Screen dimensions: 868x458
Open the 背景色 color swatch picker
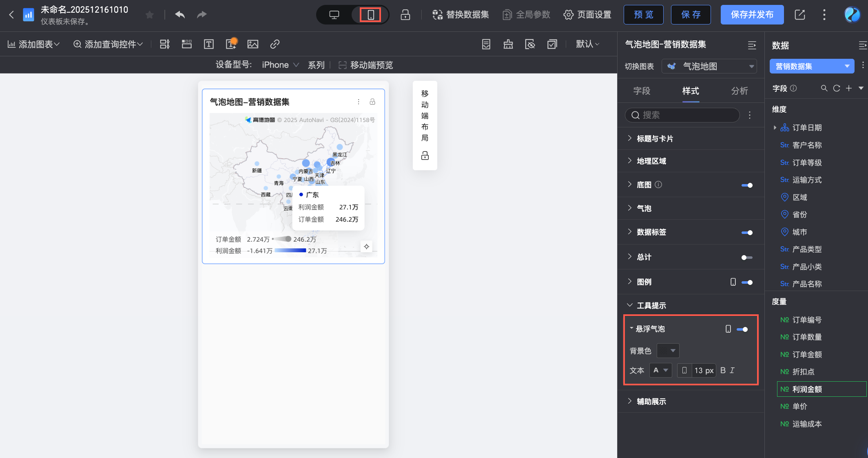[668, 351]
